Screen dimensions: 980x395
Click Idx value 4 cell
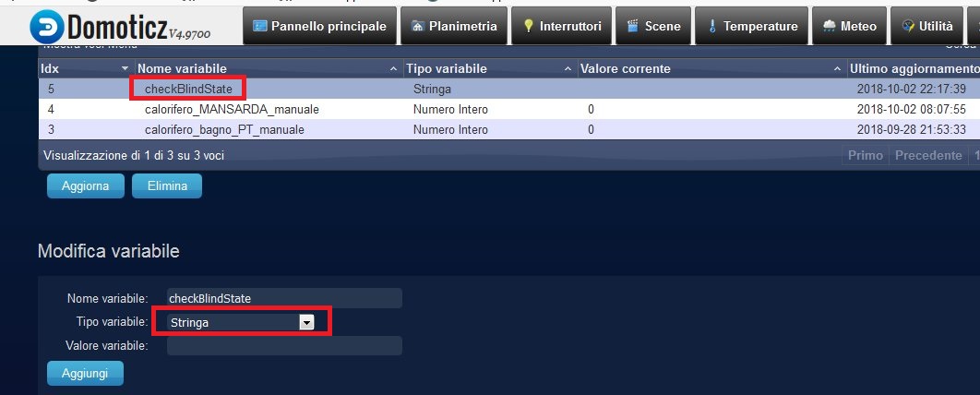51,110
